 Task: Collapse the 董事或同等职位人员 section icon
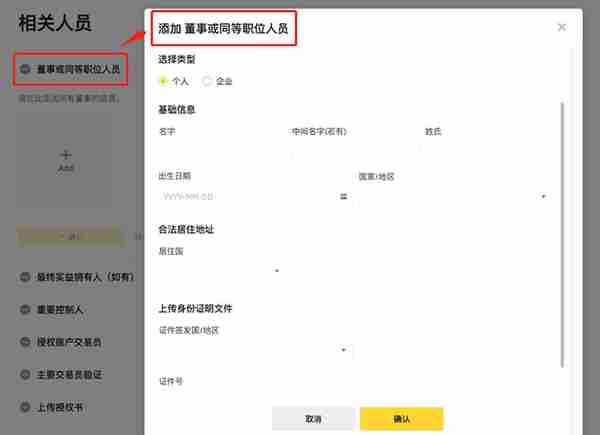coord(24,70)
